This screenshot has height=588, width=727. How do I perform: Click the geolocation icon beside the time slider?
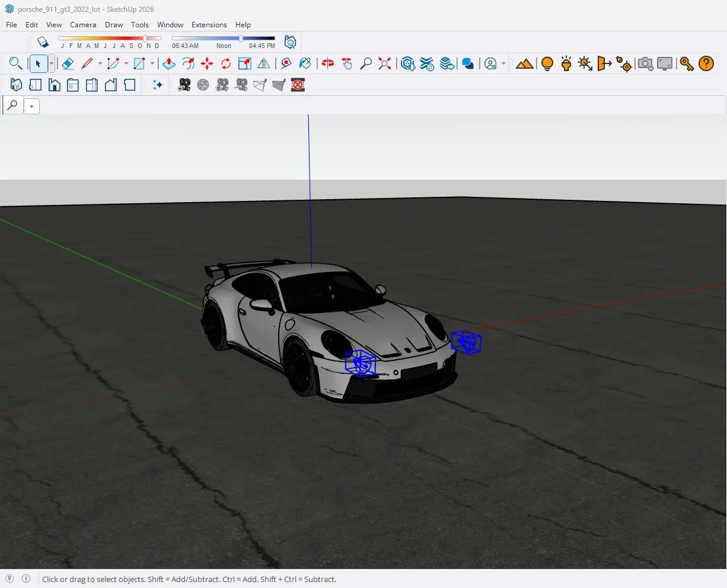[290, 42]
